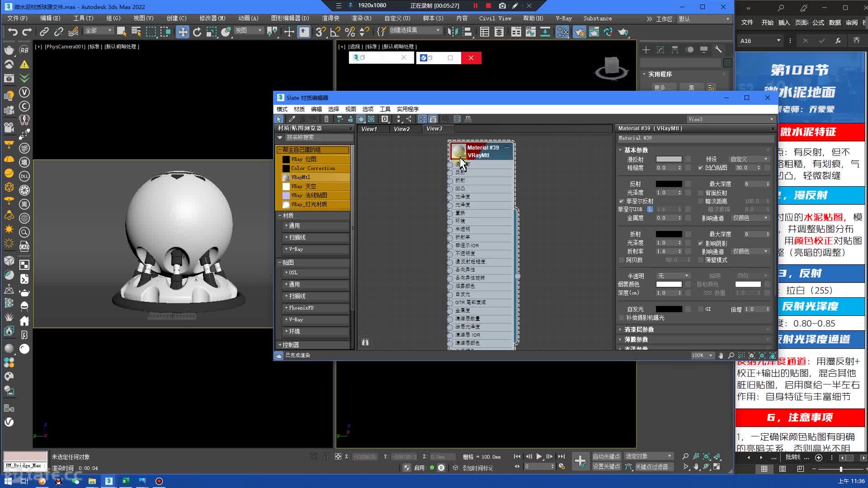
Task: Toggle 菲涅尔反射 checkbox
Action: 621,201
